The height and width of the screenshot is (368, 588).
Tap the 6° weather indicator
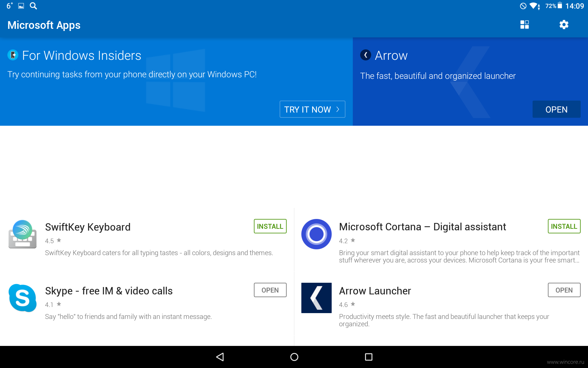click(x=9, y=6)
